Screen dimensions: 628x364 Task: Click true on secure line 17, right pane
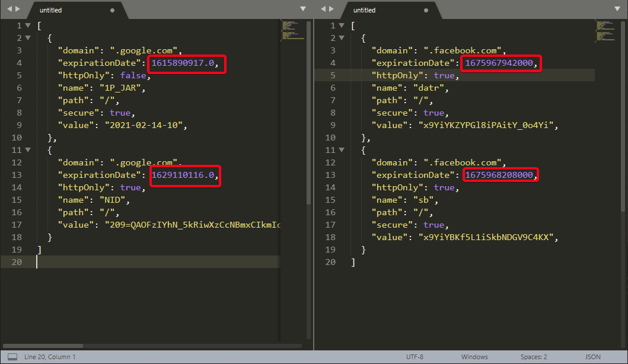433,225
